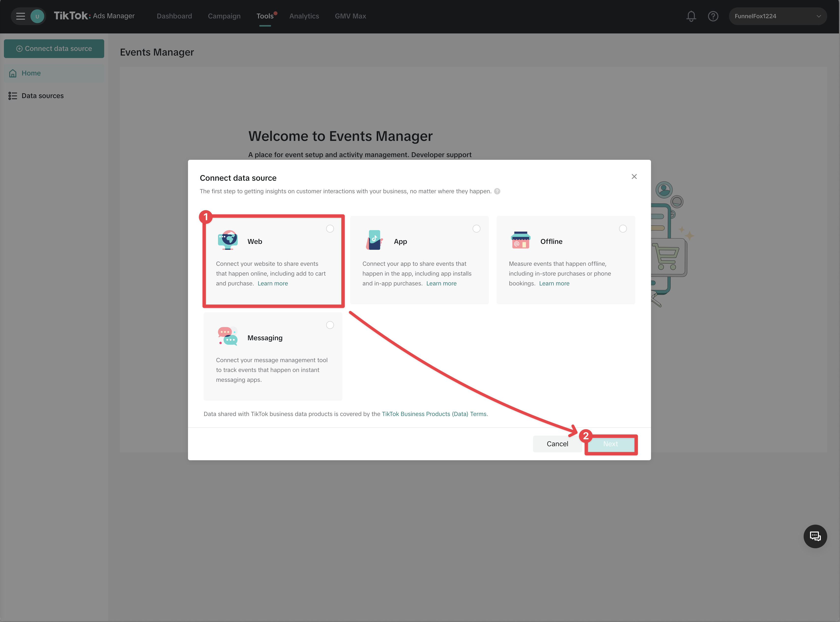Click the App phone icon
840x622 pixels.
click(374, 240)
